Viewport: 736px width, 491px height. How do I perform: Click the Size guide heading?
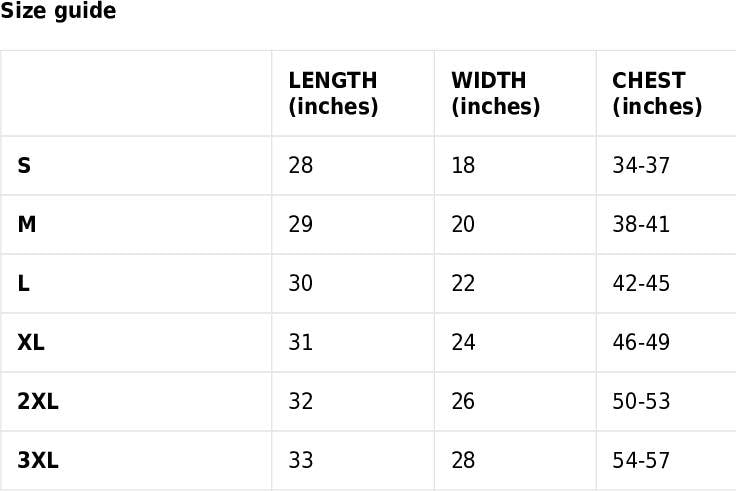(58, 11)
